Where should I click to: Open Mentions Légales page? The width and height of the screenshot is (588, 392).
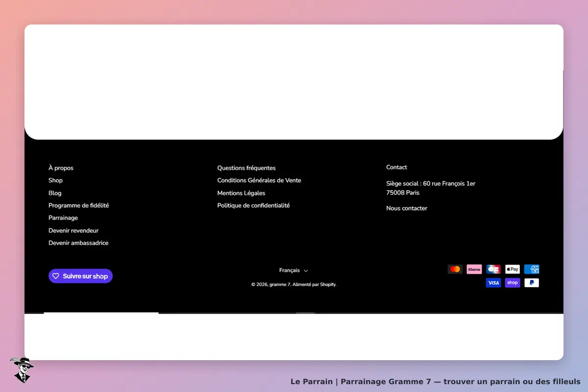(241, 193)
